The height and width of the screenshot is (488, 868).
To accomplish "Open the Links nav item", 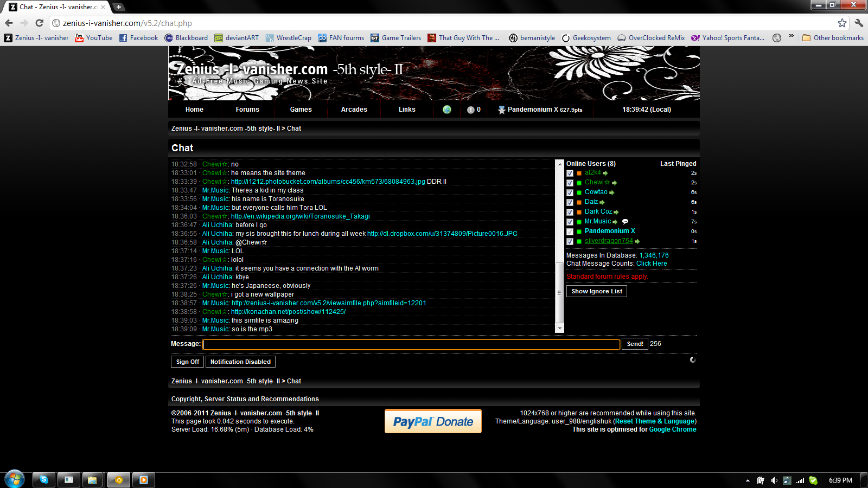I will tap(407, 110).
